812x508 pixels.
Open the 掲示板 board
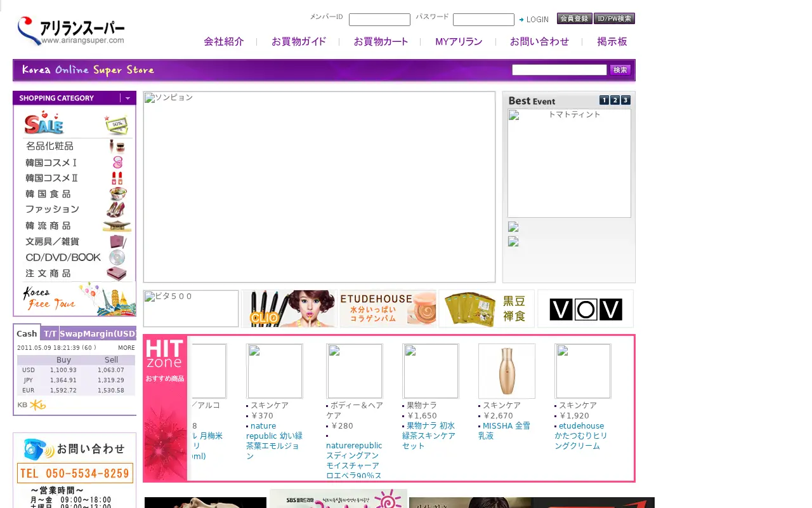(x=612, y=42)
